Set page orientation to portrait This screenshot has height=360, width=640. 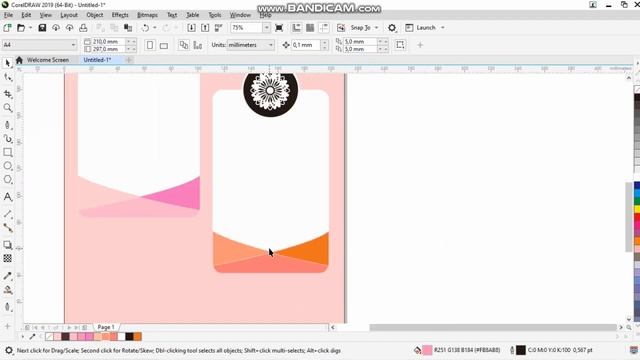point(150,45)
